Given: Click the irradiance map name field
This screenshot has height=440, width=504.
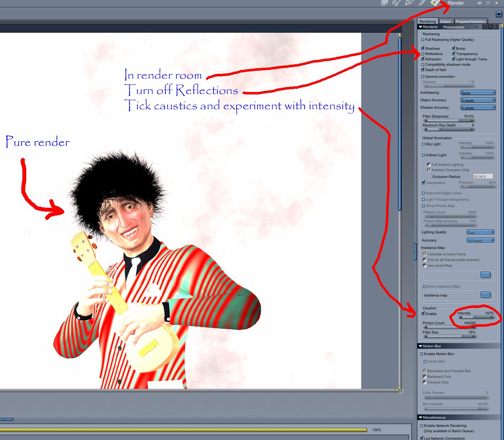Looking at the screenshot, I should click(451, 295).
